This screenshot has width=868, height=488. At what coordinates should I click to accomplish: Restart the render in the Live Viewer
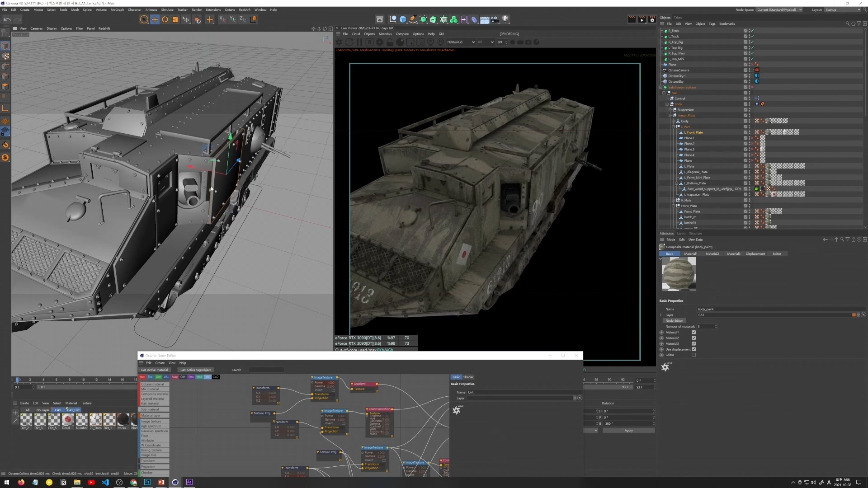[349, 42]
